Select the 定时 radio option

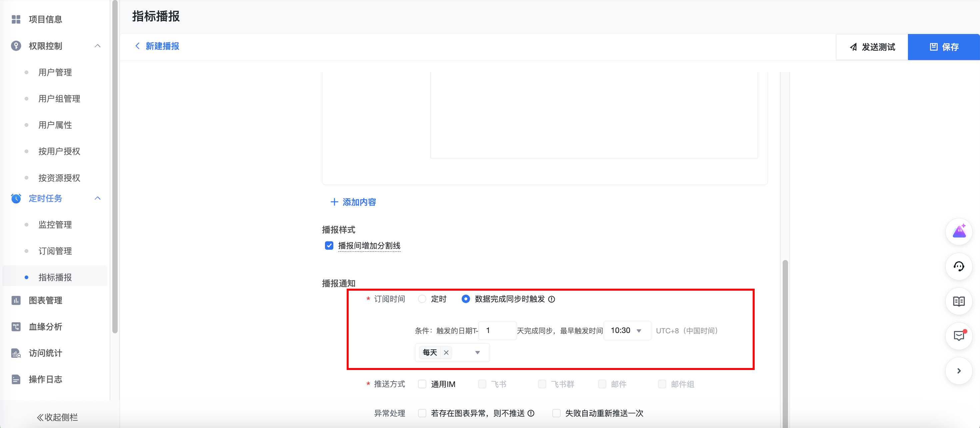point(422,299)
